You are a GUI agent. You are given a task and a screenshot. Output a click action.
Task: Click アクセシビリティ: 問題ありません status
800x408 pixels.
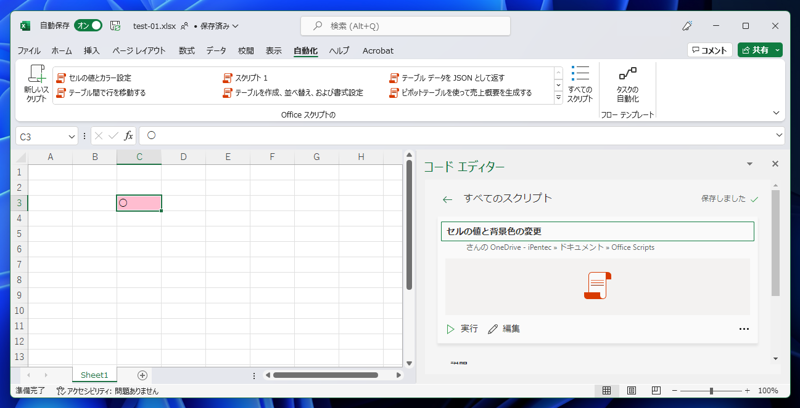[x=108, y=391]
